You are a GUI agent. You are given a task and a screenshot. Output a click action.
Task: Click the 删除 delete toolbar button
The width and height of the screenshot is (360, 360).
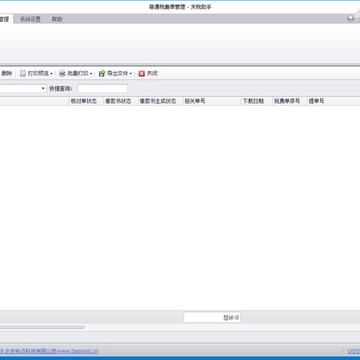(6, 73)
